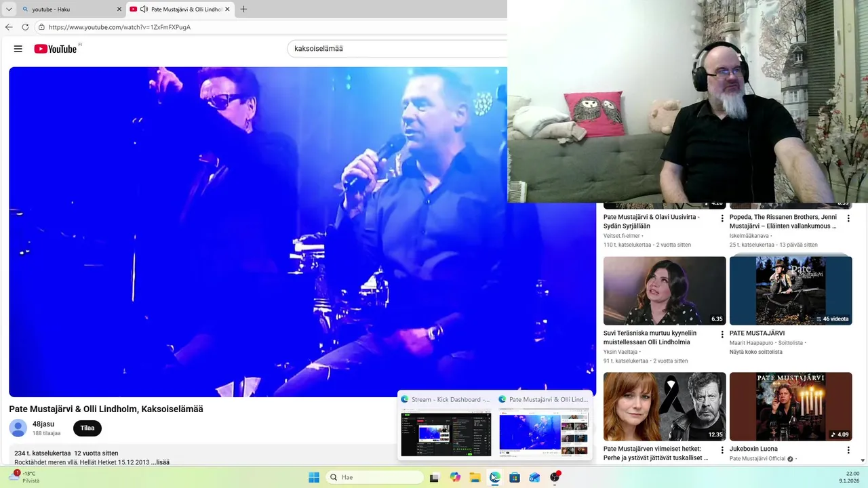Image resolution: width=868 pixels, height=488 pixels.
Task: Open weather widget showing -13°C
Action: click(24, 477)
